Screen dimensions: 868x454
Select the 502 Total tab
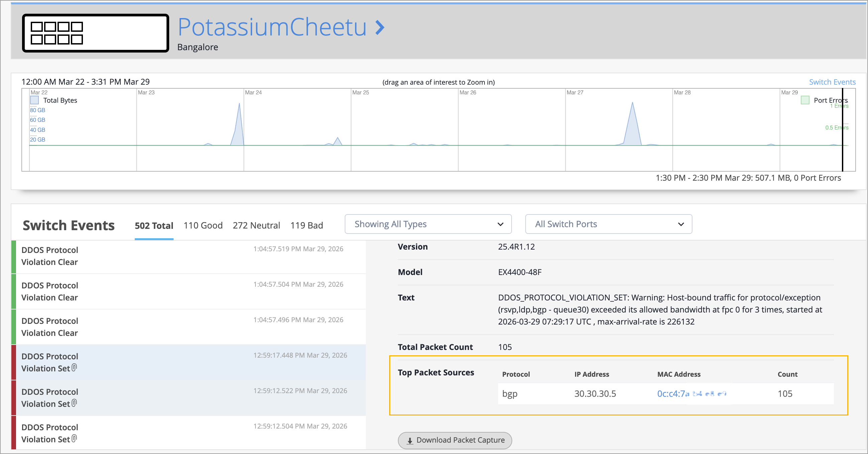pyautogui.click(x=154, y=225)
